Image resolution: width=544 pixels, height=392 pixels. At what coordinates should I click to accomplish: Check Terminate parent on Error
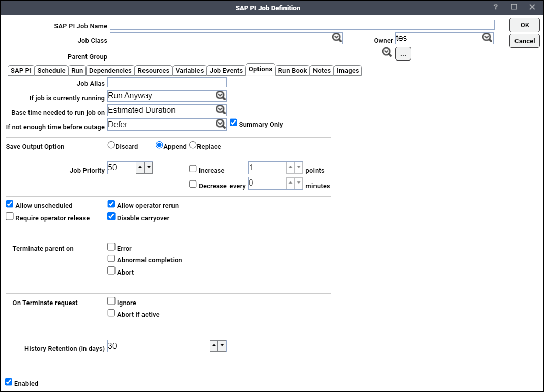click(111, 247)
